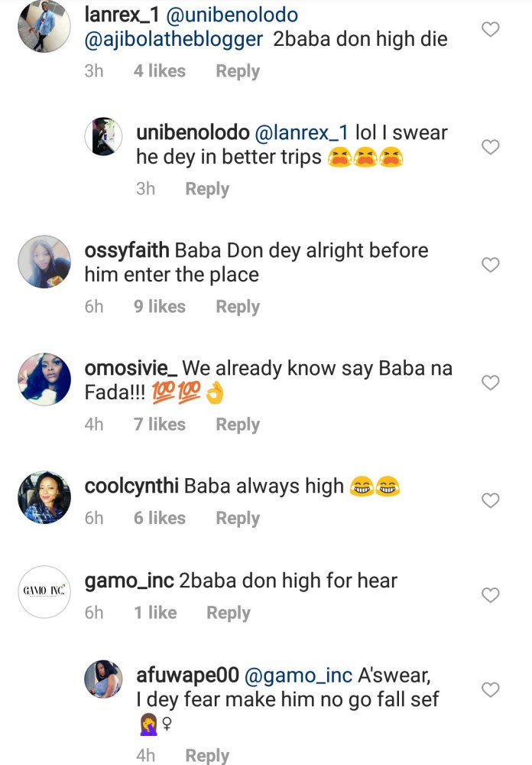Reply to lanrex_1's comment

click(x=237, y=71)
